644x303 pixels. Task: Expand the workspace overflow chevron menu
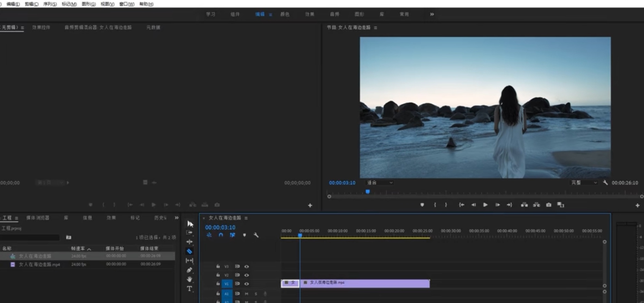pyautogui.click(x=432, y=14)
